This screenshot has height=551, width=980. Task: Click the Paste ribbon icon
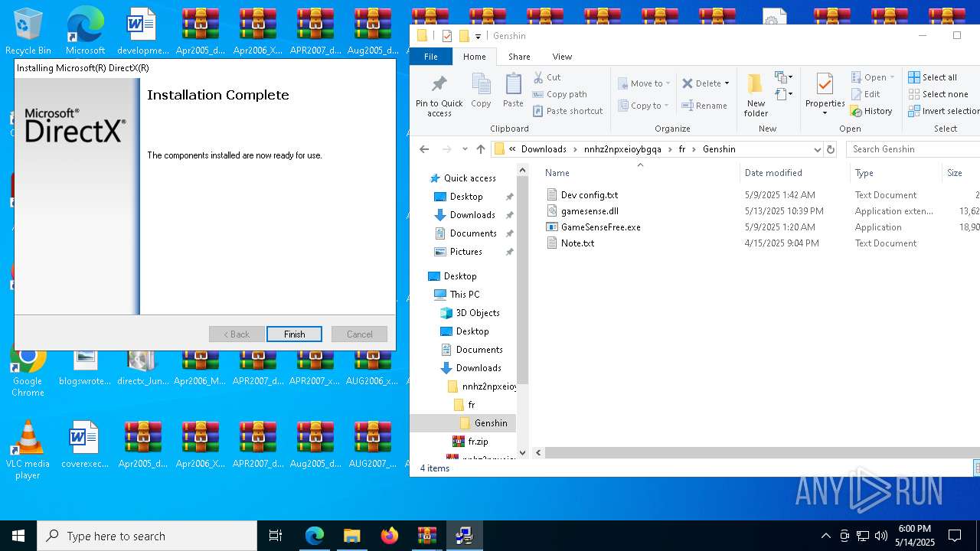(513, 91)
